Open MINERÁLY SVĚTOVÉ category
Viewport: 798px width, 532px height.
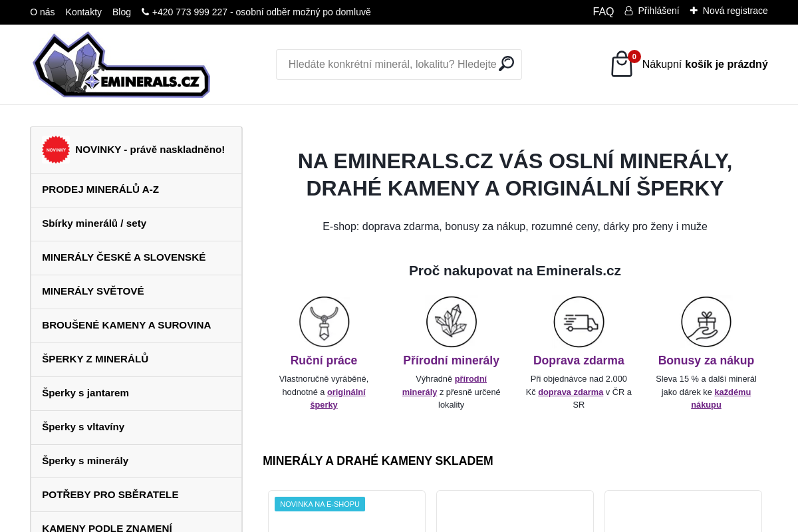[x=136, y=292]
